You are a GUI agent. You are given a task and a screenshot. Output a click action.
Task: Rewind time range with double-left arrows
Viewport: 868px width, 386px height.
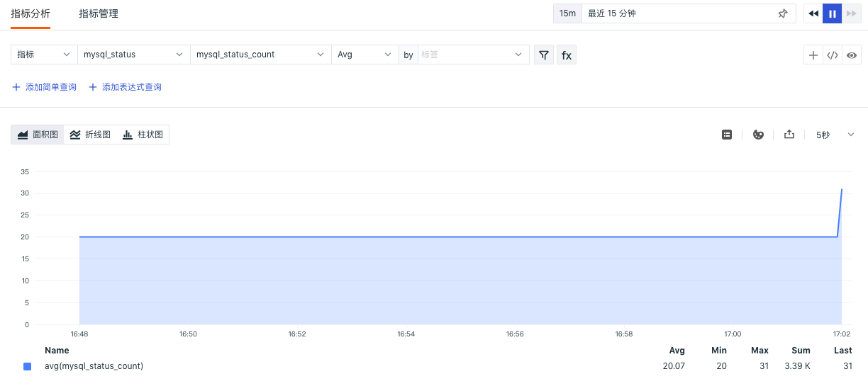(813, 13)
